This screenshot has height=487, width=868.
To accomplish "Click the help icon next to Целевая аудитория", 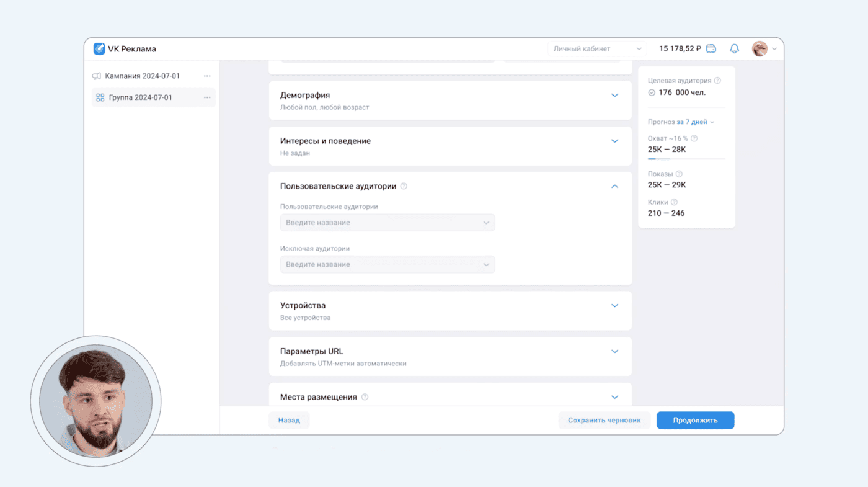I will click(717, 81).
